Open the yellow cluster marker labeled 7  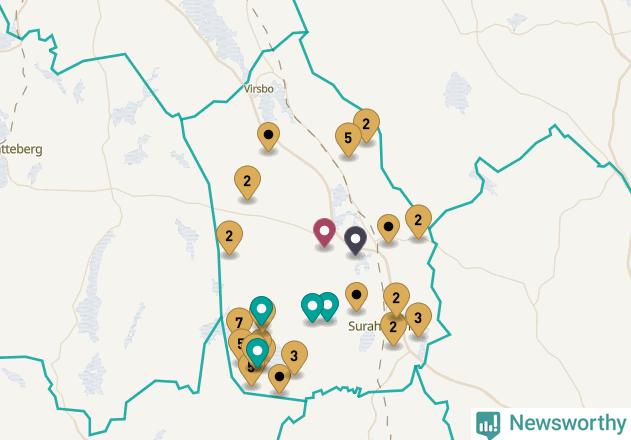point(239,322)
